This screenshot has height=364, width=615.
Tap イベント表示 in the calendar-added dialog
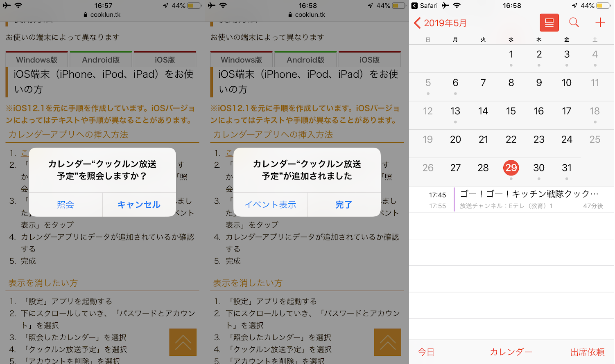270,204
